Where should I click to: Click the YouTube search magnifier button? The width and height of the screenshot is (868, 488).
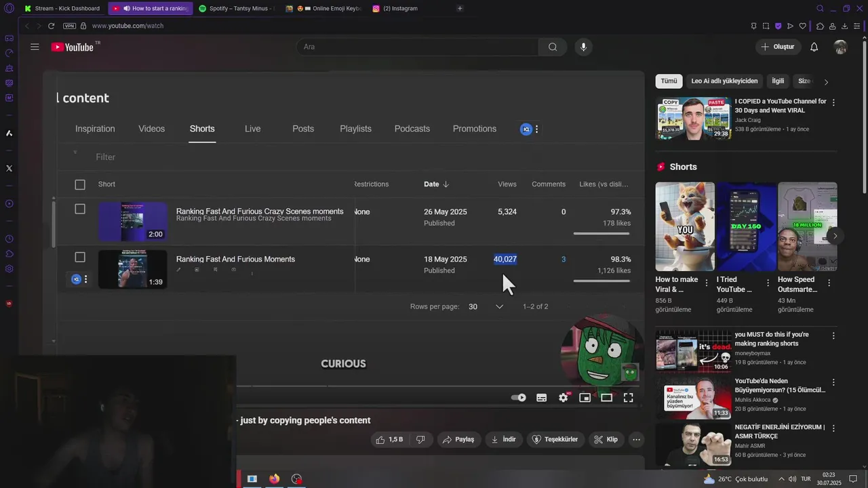pos(553,47)
